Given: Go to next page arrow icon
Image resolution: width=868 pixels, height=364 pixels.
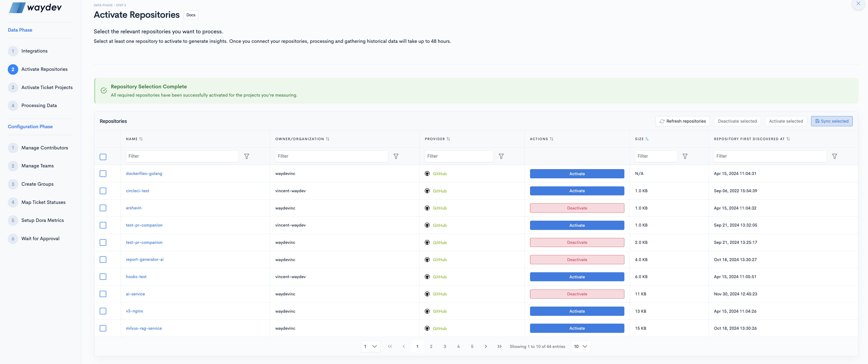Looking at the screenshot, I should (486, 346).
